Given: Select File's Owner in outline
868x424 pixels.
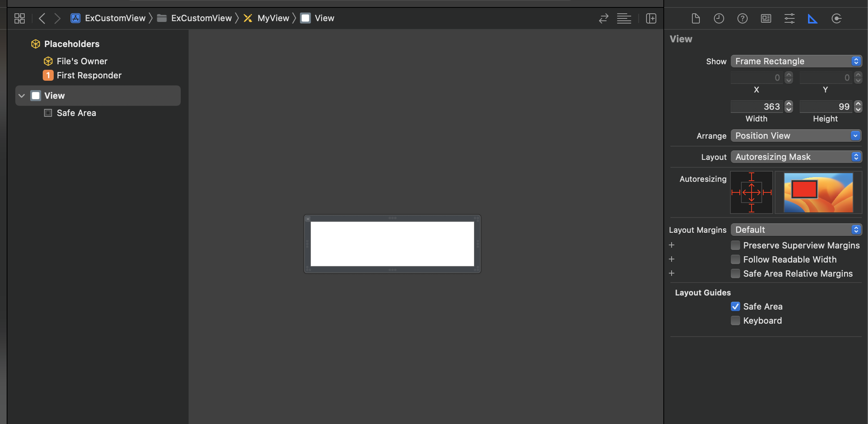Looking at the screenshot, I should [82, 61].
